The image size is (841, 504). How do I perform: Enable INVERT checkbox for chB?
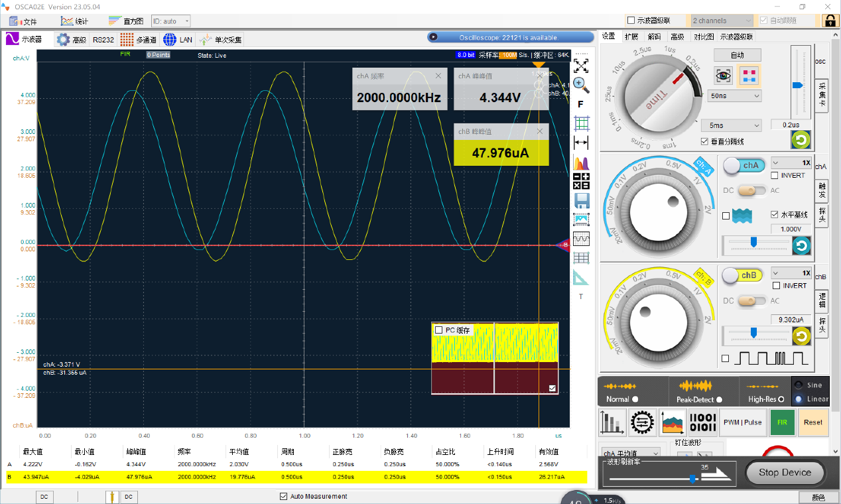(x=775, y=286)
